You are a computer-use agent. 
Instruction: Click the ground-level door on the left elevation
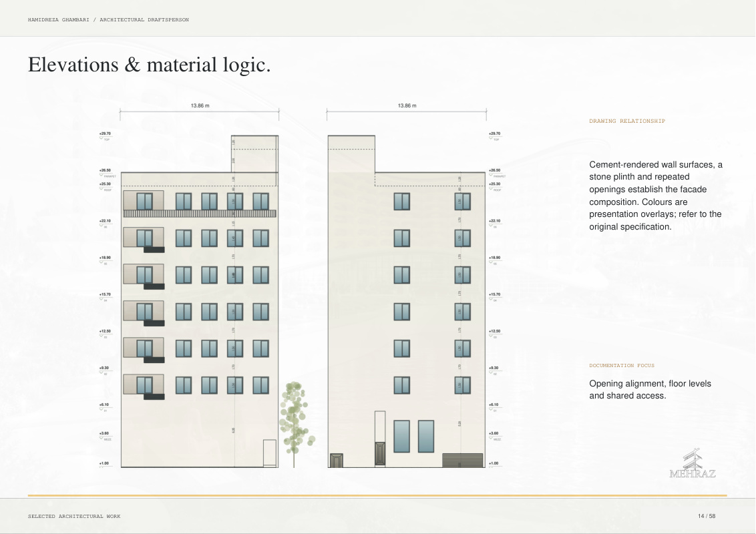270,453
